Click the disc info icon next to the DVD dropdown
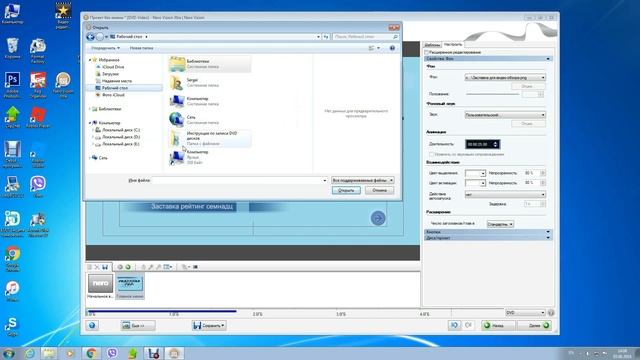Image resolution: width=640 pixels, height=360 pixels. point(551,313)
